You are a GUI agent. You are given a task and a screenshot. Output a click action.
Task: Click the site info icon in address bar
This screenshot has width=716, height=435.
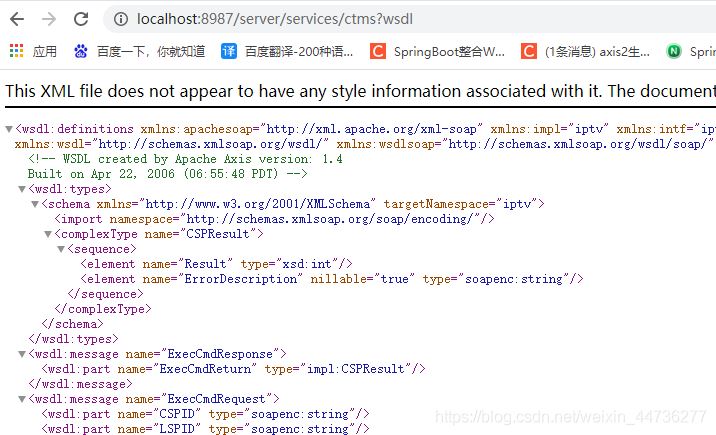click(120, 19)
